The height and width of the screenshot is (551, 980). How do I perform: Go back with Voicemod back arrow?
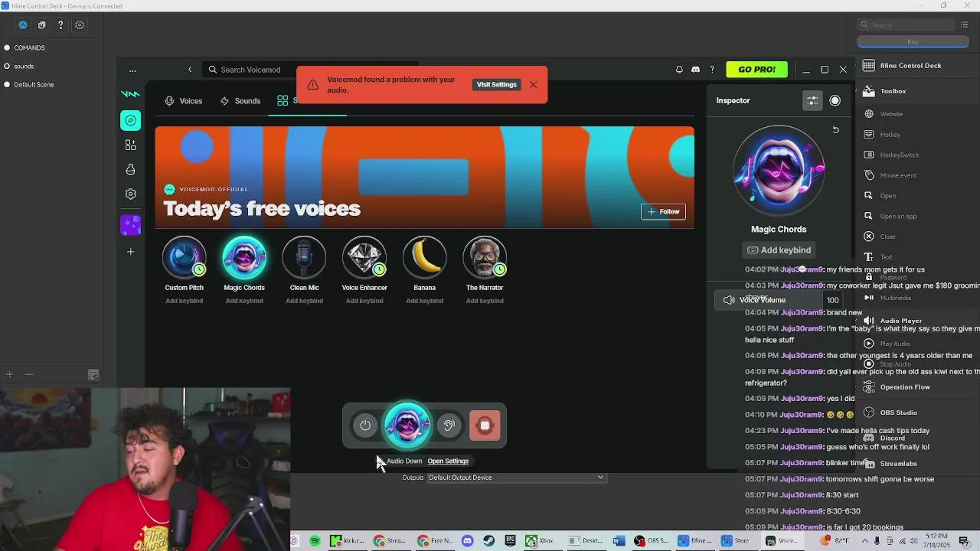pos(190,70)
